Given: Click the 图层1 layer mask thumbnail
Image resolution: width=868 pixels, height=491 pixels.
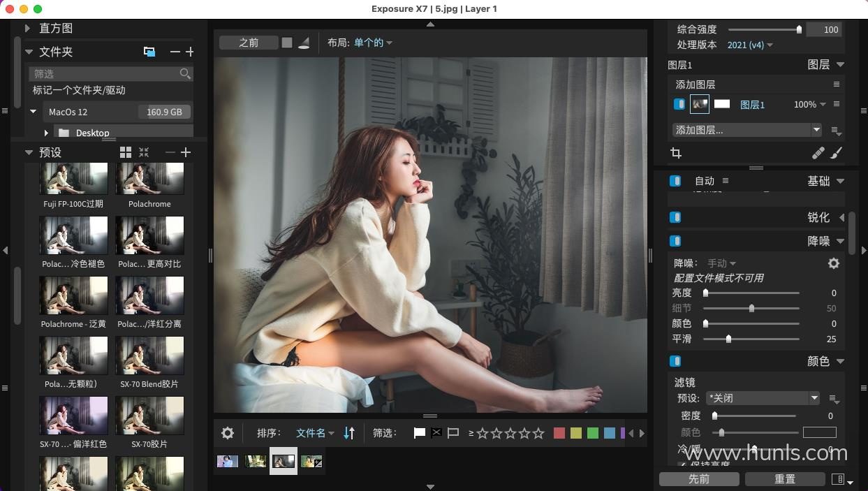Looking at the screenshot, I should [x=721, y=104].
